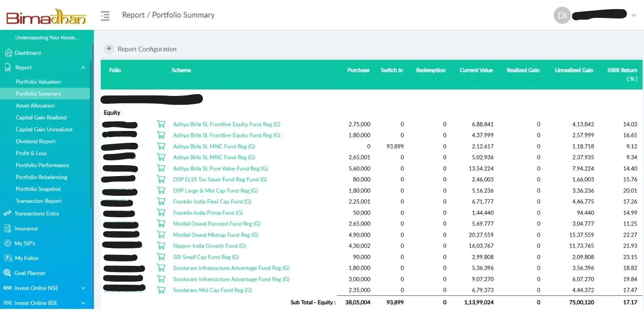Click cart icon for Nippon India Growth Fund
This screenshot has width=644, height=311.
(161, 246)
